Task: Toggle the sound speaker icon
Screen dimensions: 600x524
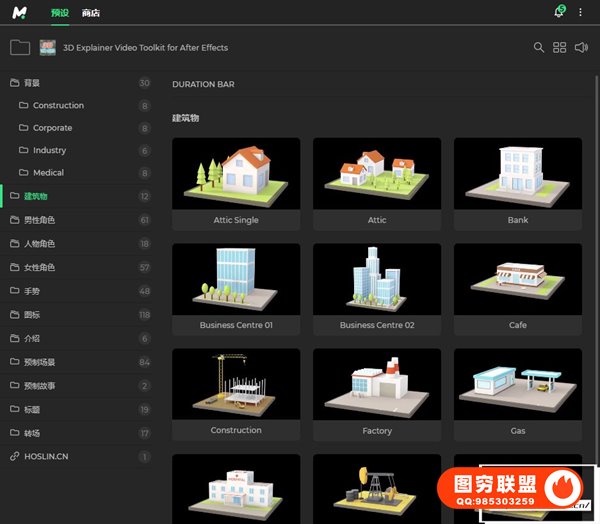Action: (x=581, y=47)
